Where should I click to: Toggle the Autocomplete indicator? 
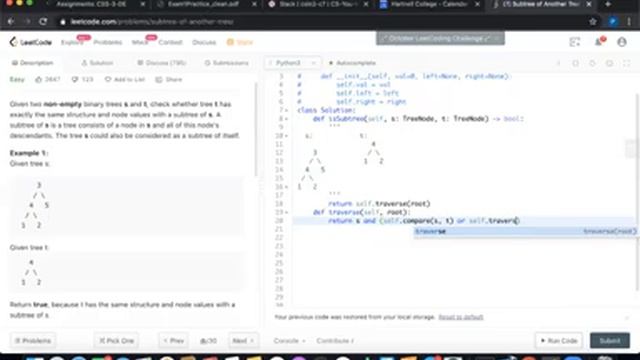(352, 63)
